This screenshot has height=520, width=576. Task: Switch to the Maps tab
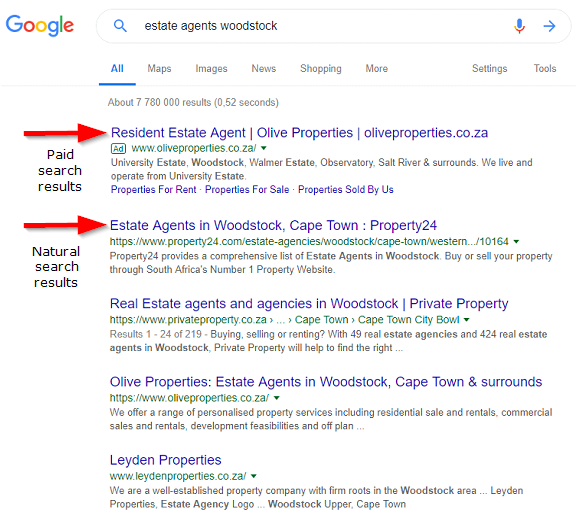pyautogui.click(x=159, y=69)
